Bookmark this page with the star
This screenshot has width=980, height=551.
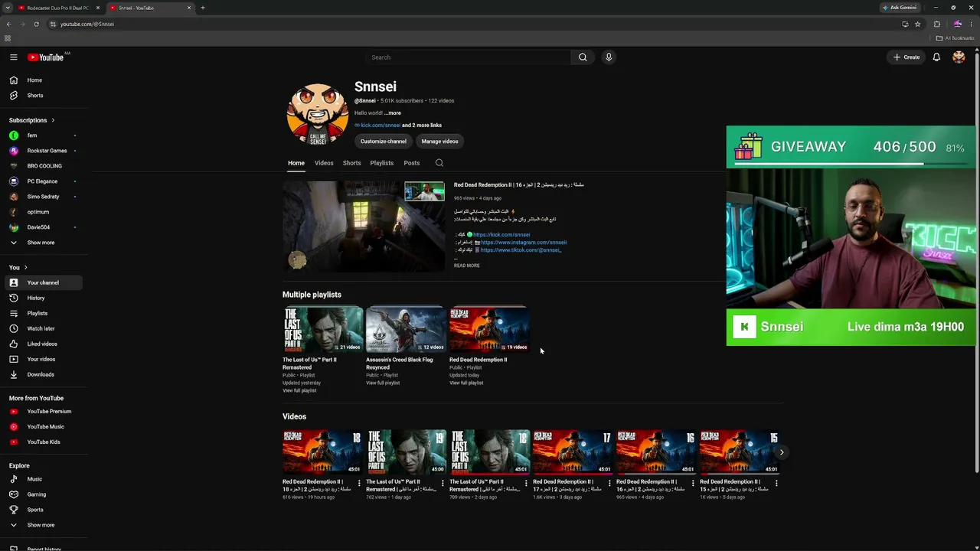(x=917, y=24)
